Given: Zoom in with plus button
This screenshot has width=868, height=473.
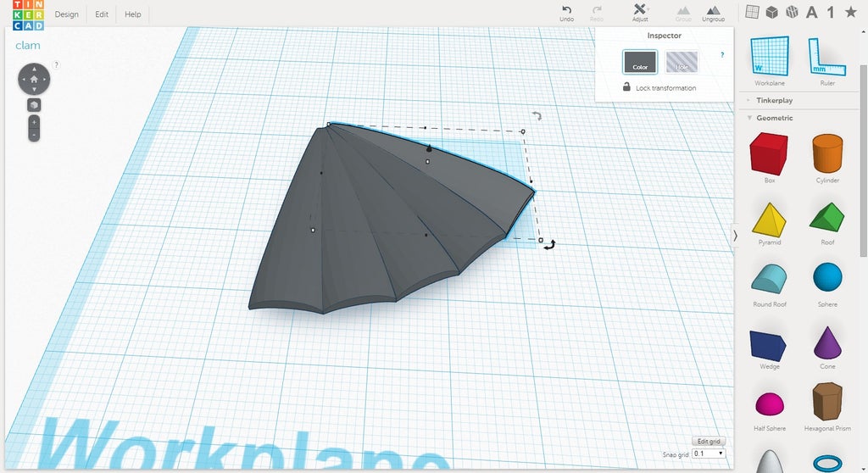Looking at the screenshot, I should [x=34, y=122].
